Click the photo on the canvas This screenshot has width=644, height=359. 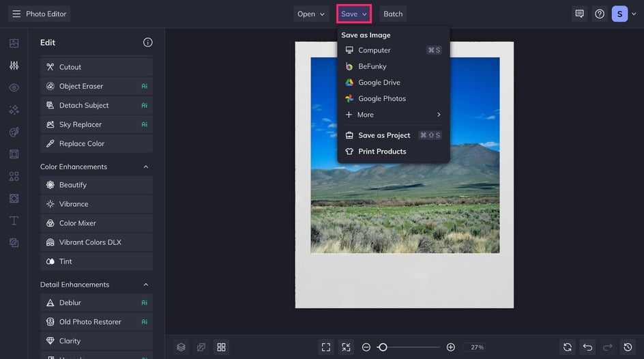tap(405, 175)
